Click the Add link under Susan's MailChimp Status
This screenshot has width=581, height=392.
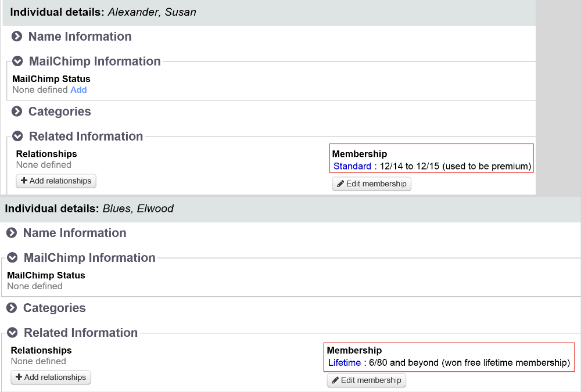tap(78, 89)
